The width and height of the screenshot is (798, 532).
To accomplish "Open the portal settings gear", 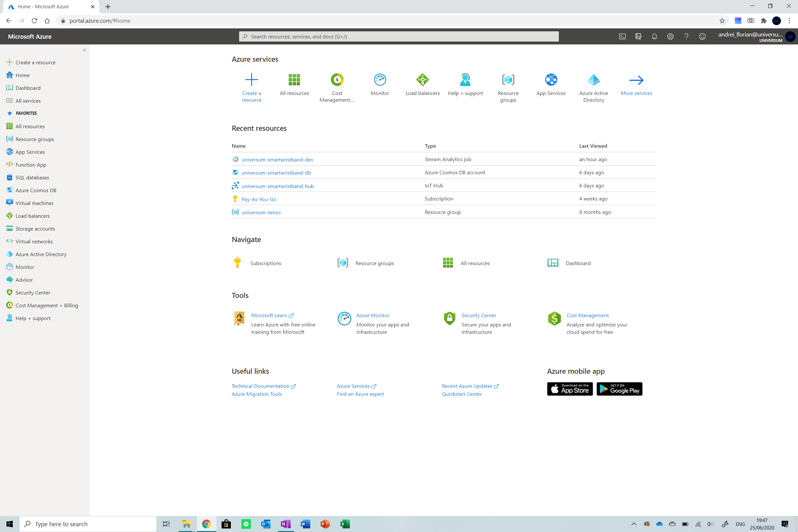I will coord(670,37).
